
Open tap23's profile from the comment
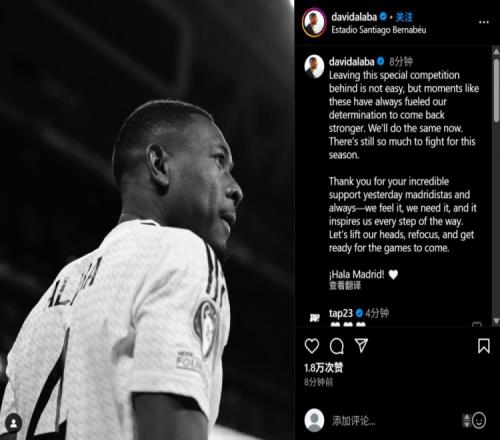(341, 313)
